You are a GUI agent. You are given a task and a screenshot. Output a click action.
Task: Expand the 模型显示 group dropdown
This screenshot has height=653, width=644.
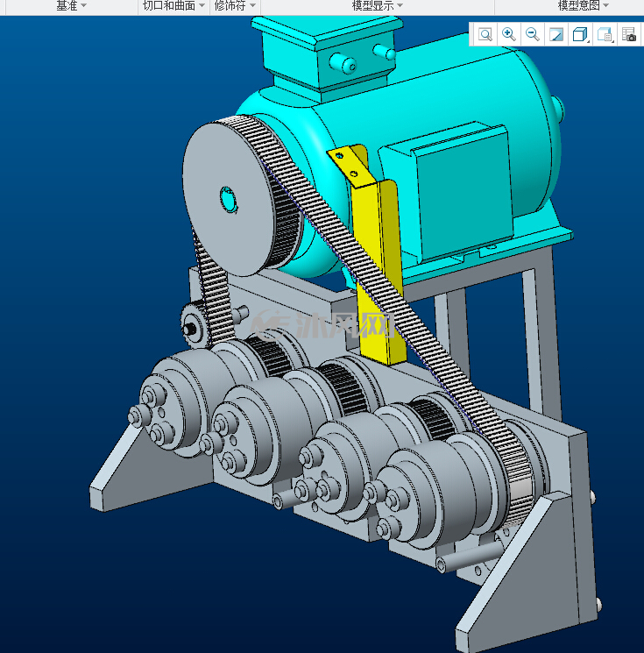coord(377,5)
